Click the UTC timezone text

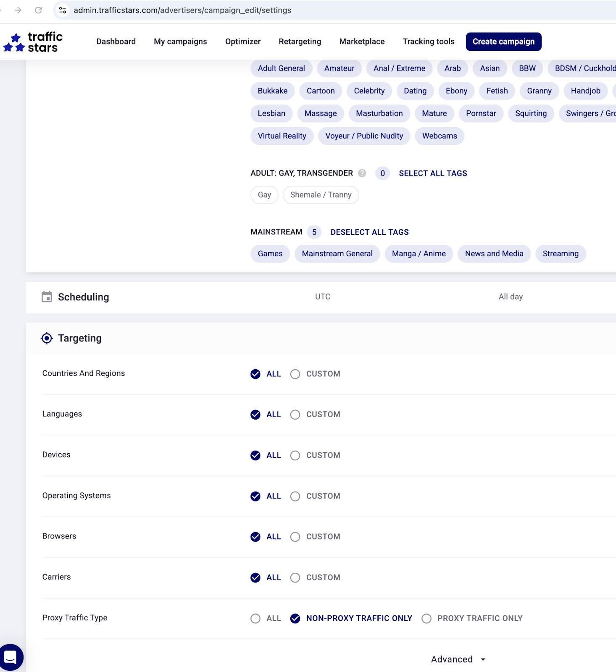click(323, 297)
